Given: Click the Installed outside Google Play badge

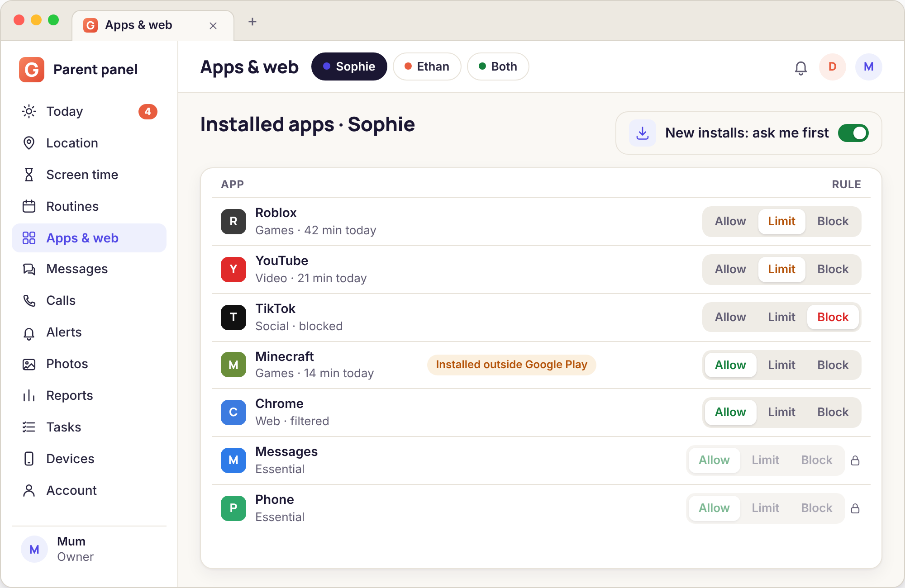Looking at the screenshot, I should click(511, 365).
